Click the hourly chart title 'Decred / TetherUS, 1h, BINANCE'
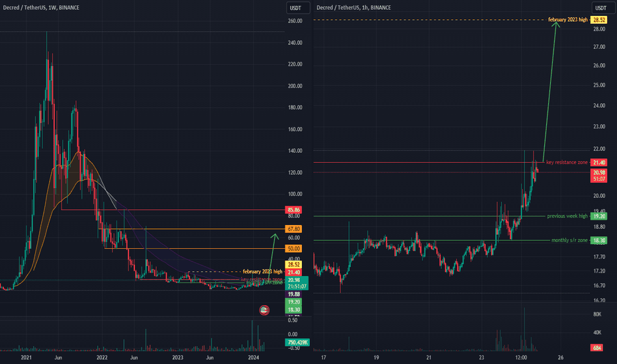Viewport: 617px width, 364px height. pos(354,7)
